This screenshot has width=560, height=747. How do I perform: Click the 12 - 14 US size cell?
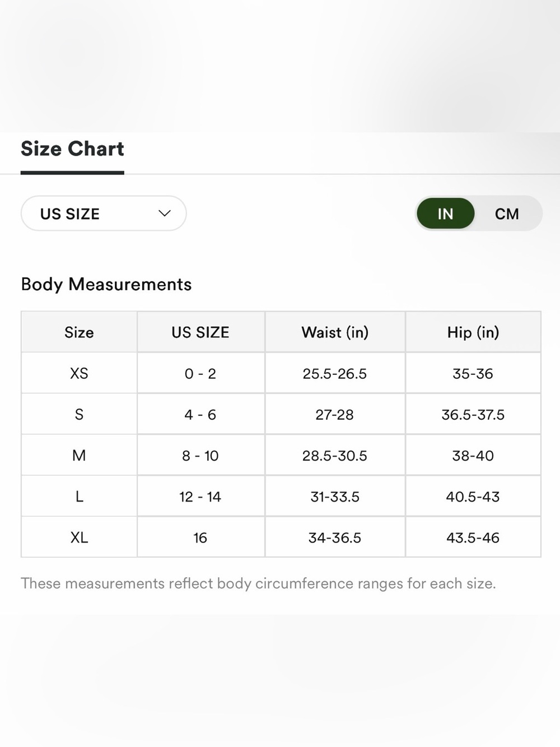200,496
